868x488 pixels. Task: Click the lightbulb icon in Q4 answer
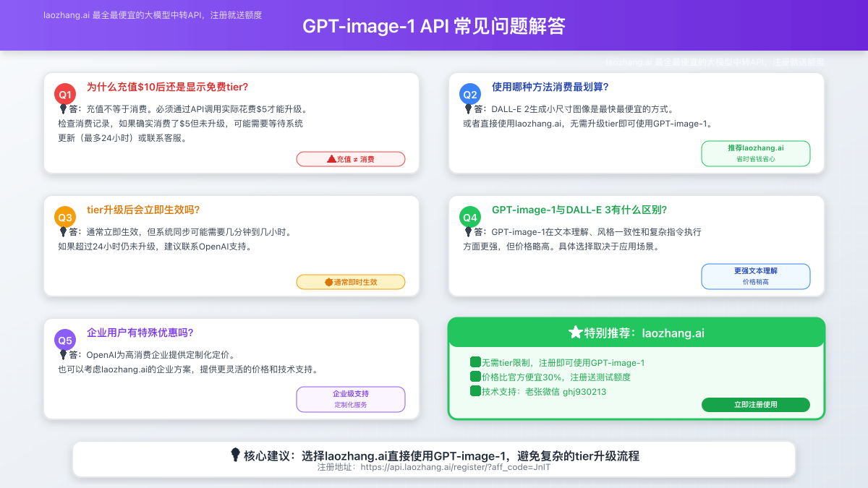(468, 232)
